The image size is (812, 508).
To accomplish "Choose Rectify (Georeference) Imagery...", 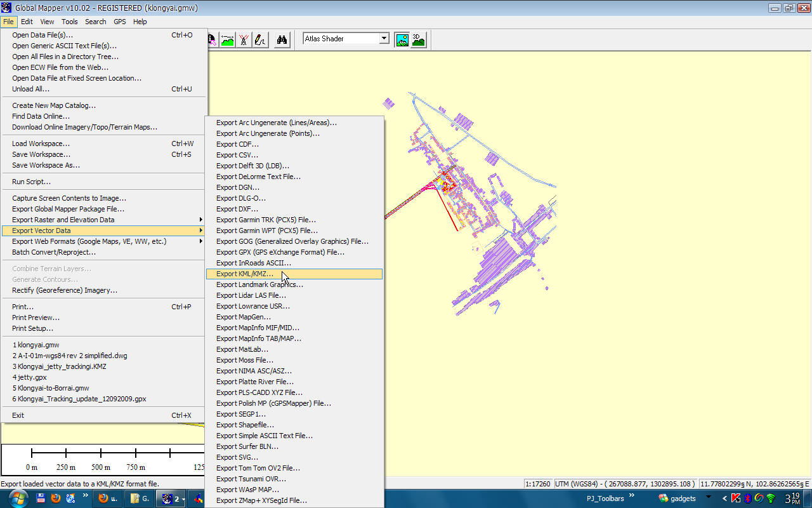I will pyautogui.click(x=103, y=290).
